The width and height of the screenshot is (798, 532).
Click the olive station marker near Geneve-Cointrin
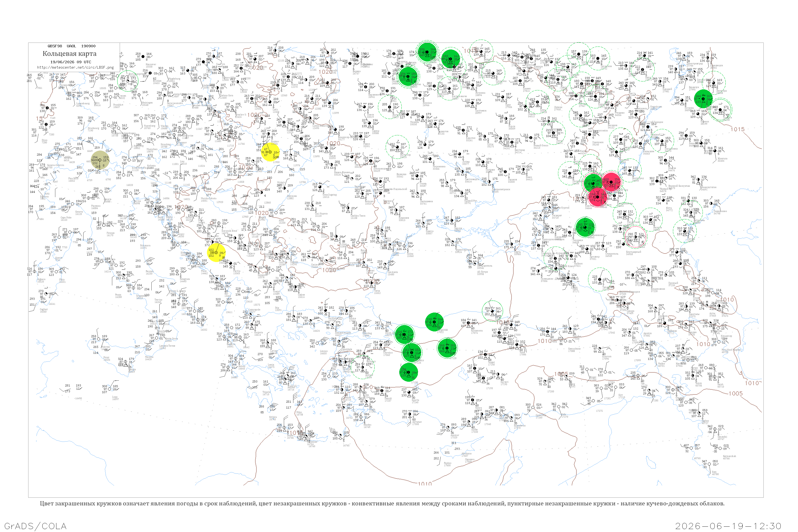point(100,160)
